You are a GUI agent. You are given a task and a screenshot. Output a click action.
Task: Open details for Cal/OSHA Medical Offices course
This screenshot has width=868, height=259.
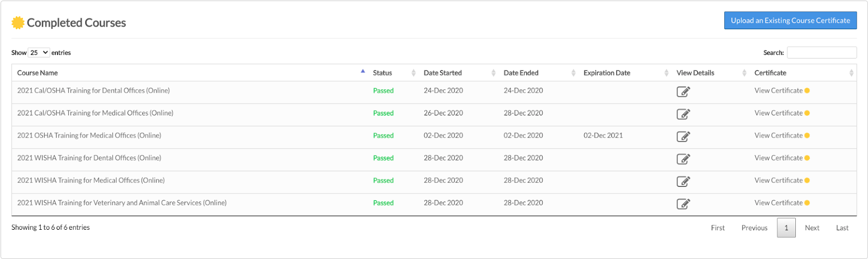pyautogui.click(x=683, y=114)
